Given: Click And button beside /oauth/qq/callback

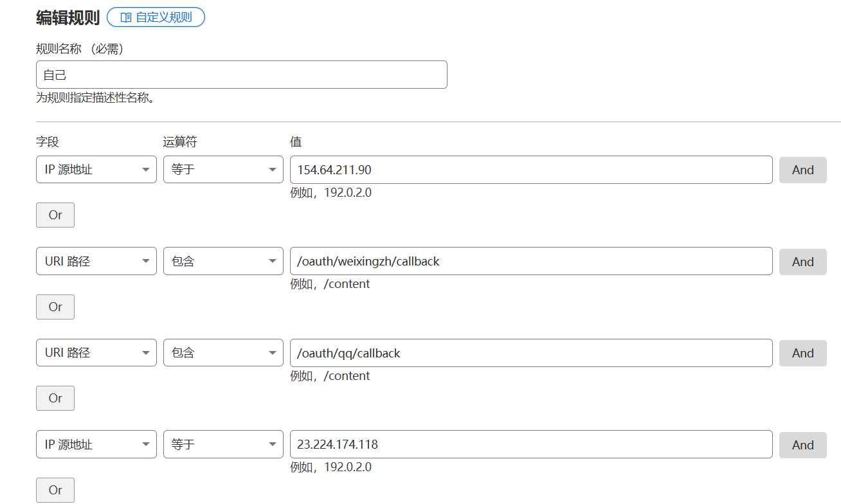Looking at the screenshot, I should (x=803, y=353).
